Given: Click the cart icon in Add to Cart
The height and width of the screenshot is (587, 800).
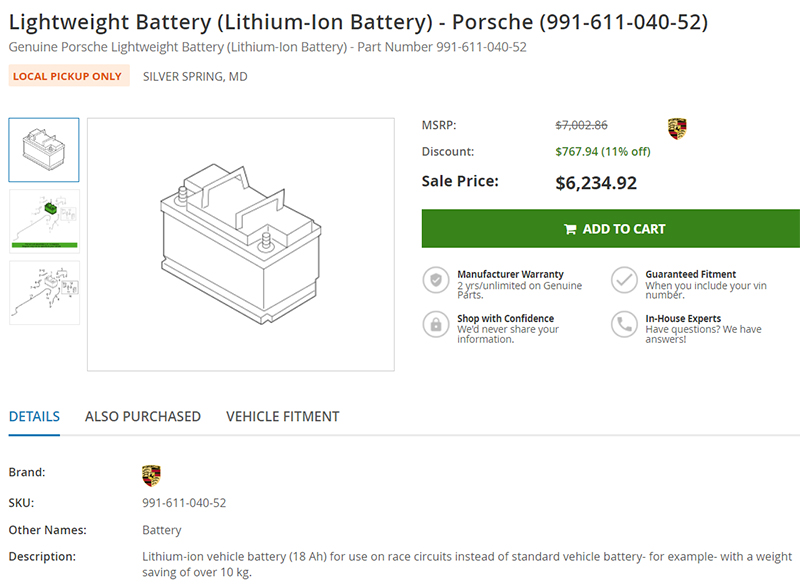Looking at the screenshot, I should (x=570, y=229).
